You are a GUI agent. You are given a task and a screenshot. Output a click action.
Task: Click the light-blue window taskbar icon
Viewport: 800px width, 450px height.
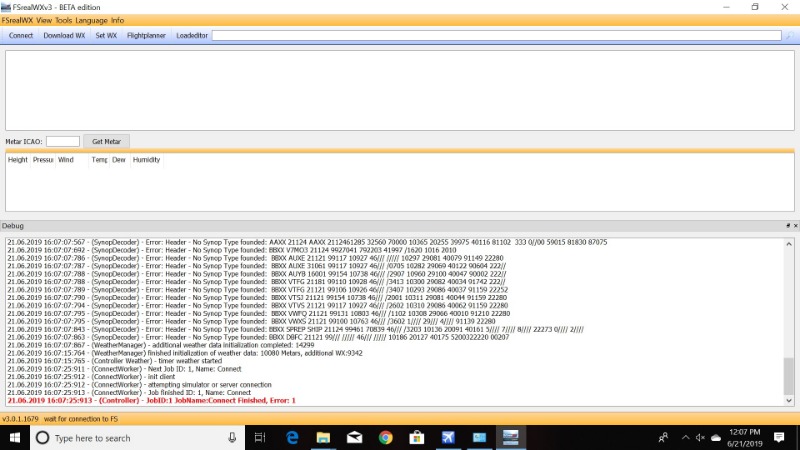479,438
